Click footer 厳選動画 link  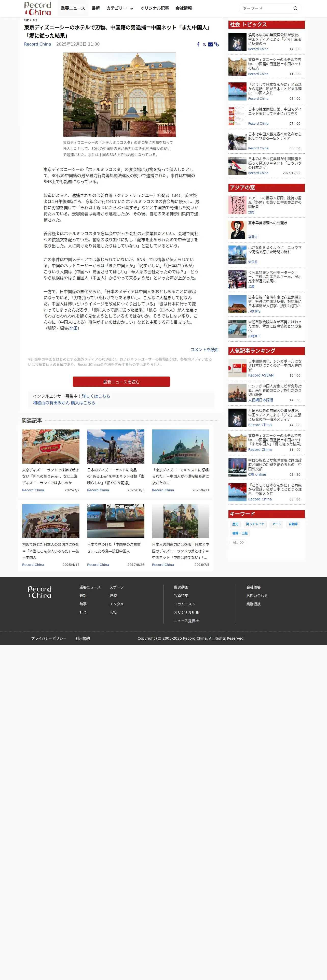[x=181, y=587]
